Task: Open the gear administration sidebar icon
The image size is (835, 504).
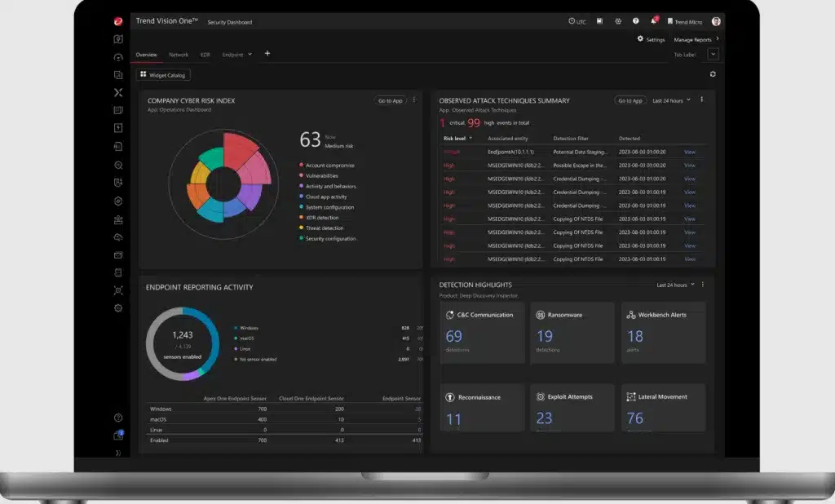Action: [118, 308]
